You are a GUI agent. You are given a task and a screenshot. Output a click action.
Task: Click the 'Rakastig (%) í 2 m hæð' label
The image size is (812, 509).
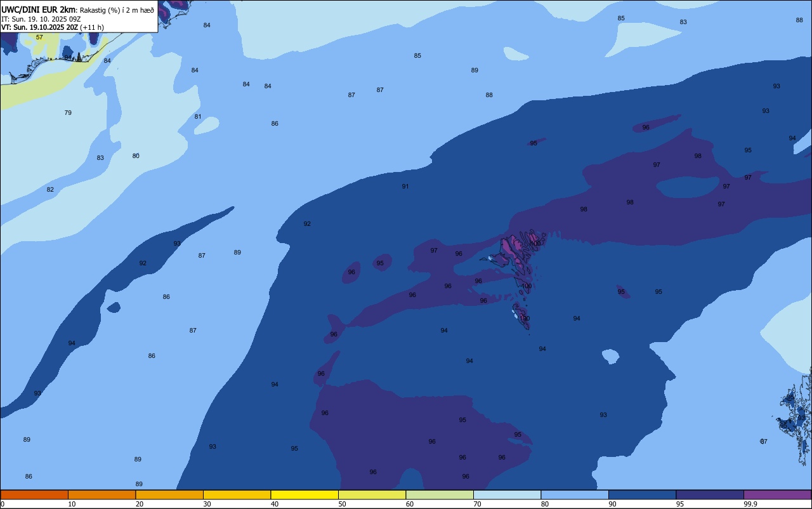[117, 10]
